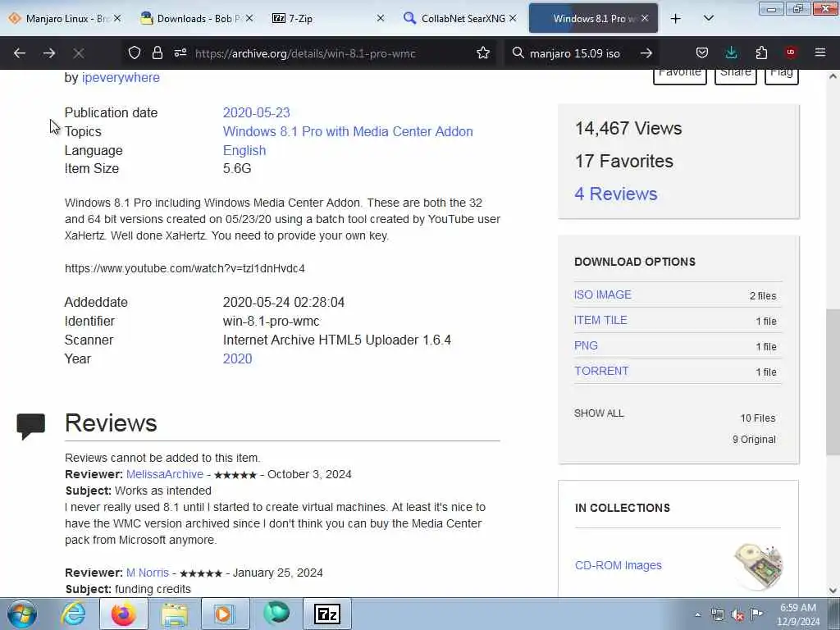Click Firefox taskbar icon
840x630 pixels.
point(124,614)
